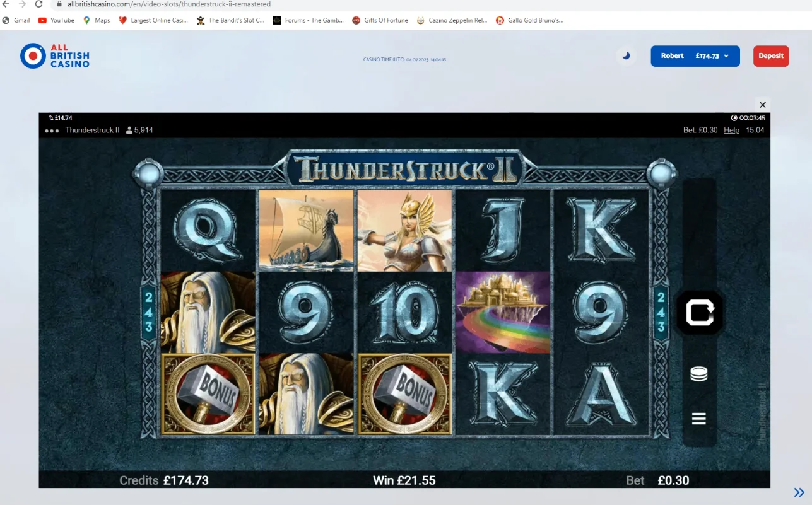This screenshot has height=505, width=812.
Task: Open the Largest Online Casi... bookmark
Action: (x=153, y=20)
